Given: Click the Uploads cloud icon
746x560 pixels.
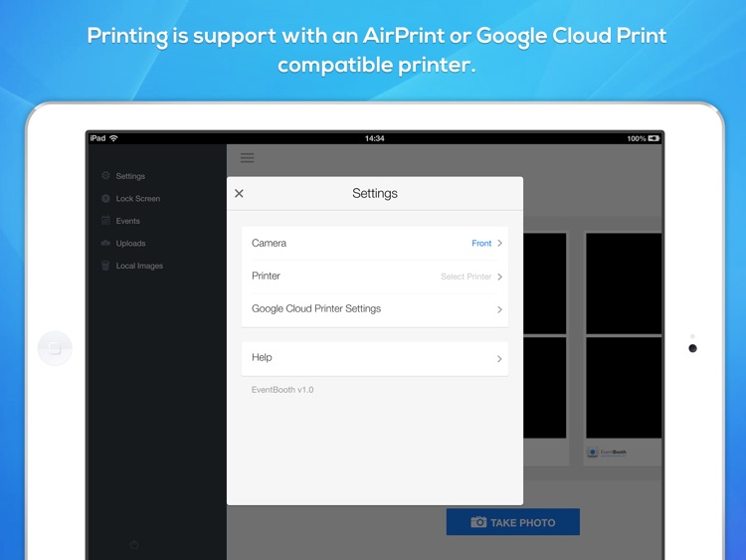Looking at the screenshot, I should pyautogui.click(x=105, y=243).
